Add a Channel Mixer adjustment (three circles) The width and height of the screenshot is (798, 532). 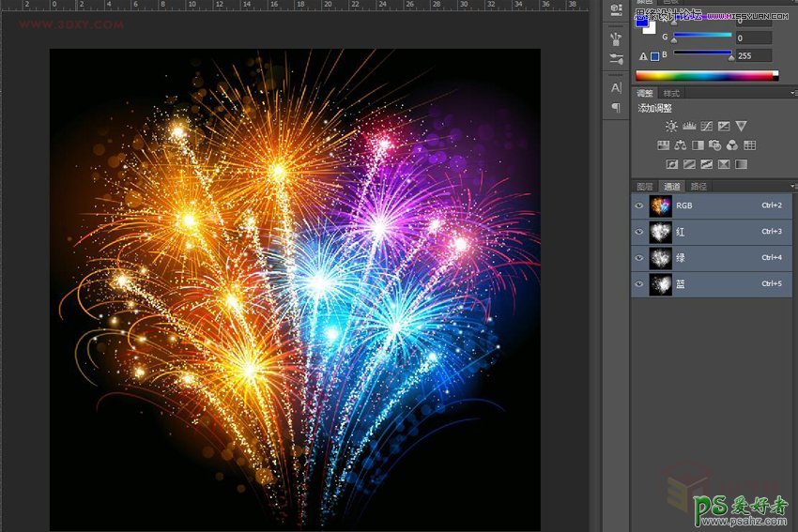click(x=732, y=145)
